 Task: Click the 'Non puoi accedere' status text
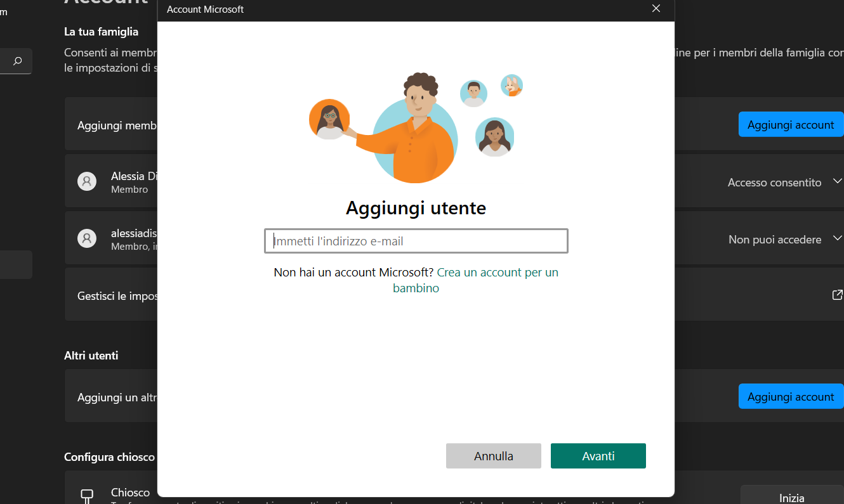click(775, 240)
